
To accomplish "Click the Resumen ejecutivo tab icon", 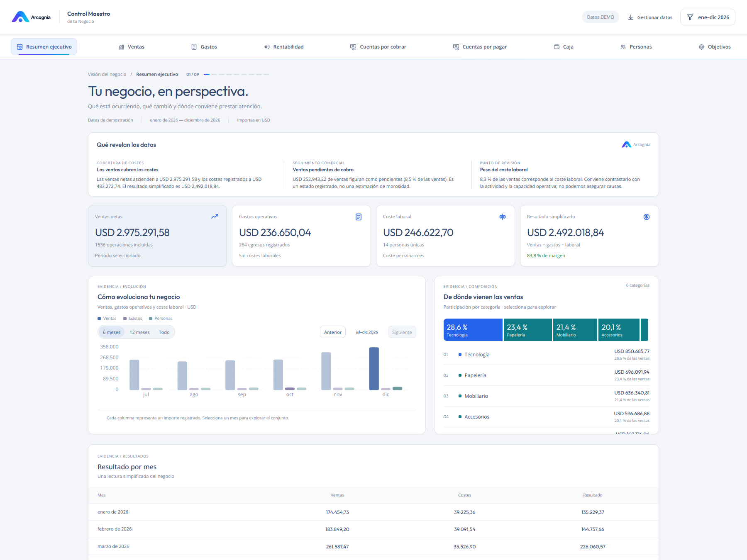I will (x=20, y=47).
